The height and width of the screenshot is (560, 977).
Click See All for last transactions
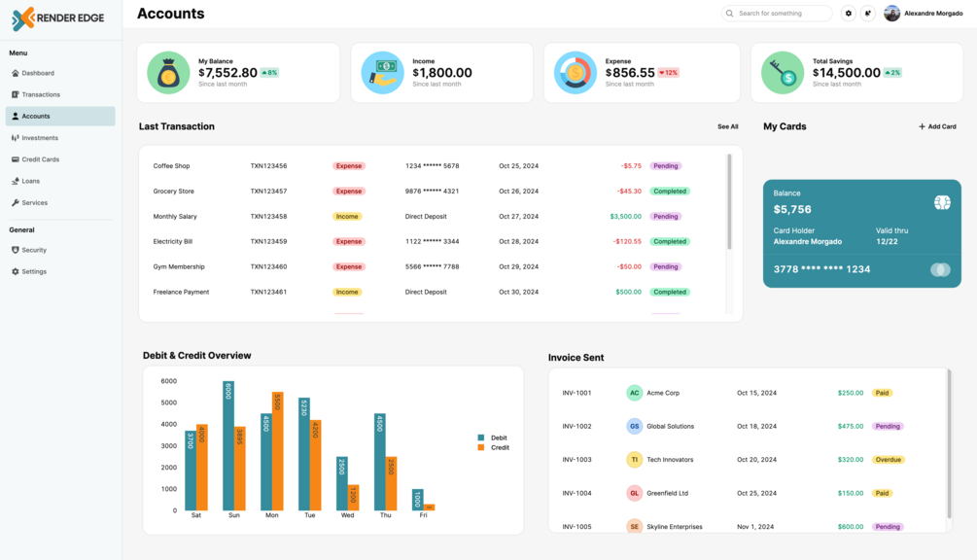[728, 126]
